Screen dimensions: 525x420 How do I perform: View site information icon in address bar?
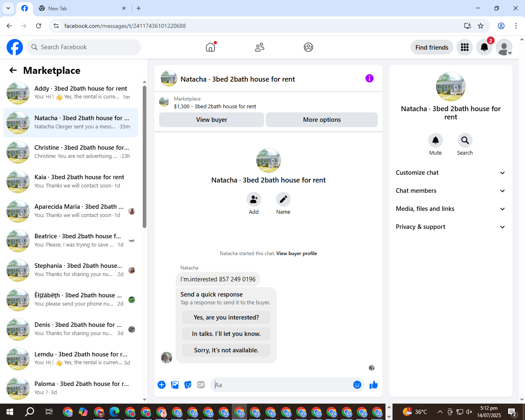point(56,26)
